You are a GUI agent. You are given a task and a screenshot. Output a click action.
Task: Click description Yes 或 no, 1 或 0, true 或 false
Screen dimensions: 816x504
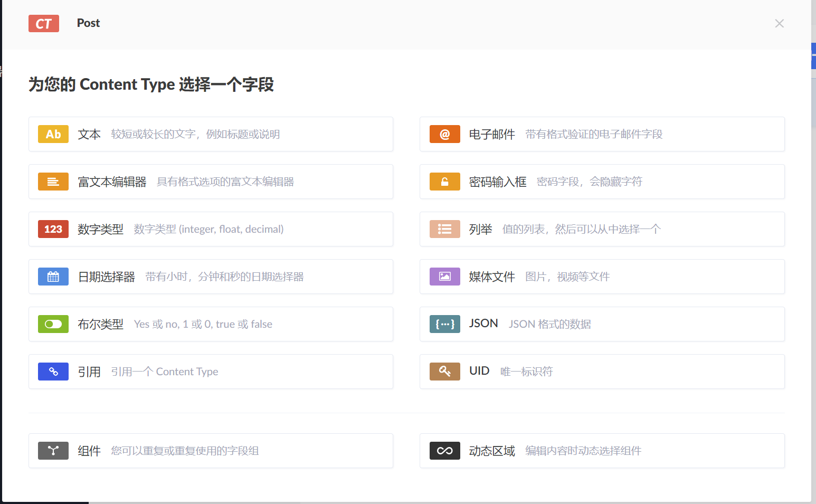[x=203, y=324]
